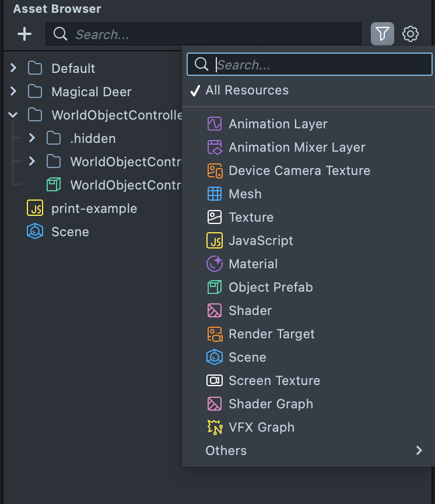This screenshot has width=435, height=504.
Task: Click the add asset plus button
Action: (x=24, y=34)
